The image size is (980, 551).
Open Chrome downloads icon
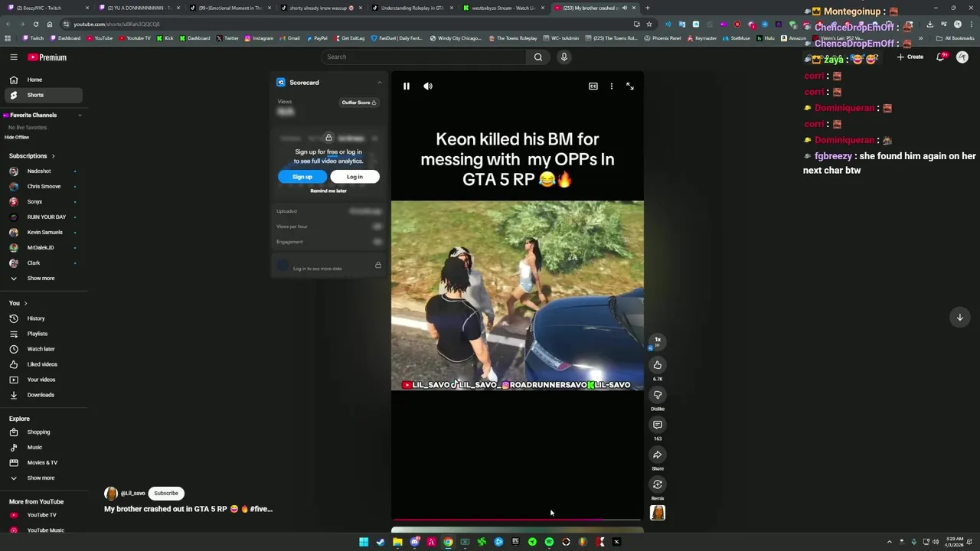(929, 24)
